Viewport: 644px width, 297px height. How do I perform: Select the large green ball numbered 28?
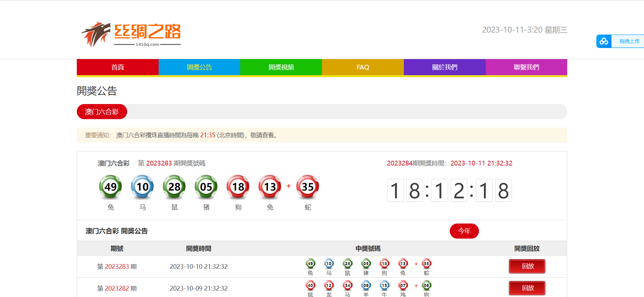tap(174, 187)
